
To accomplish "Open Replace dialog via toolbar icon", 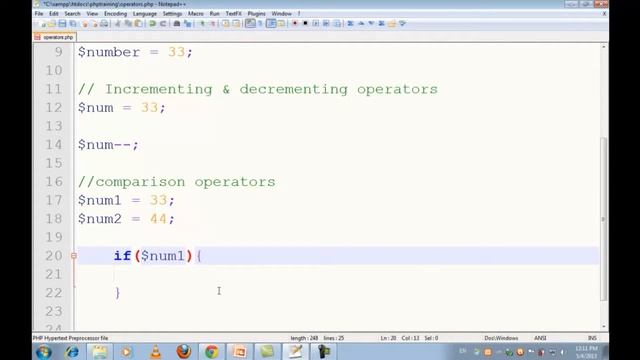I will pyautogui.click(x=187, y=24).
